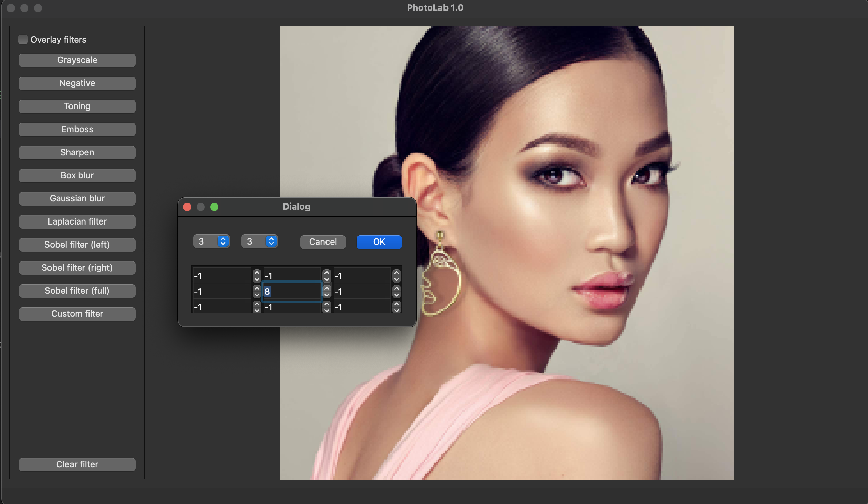Increment the top-left kernel cell stepper
Viewport: 868px width, 504px height.
click(257, 272)
